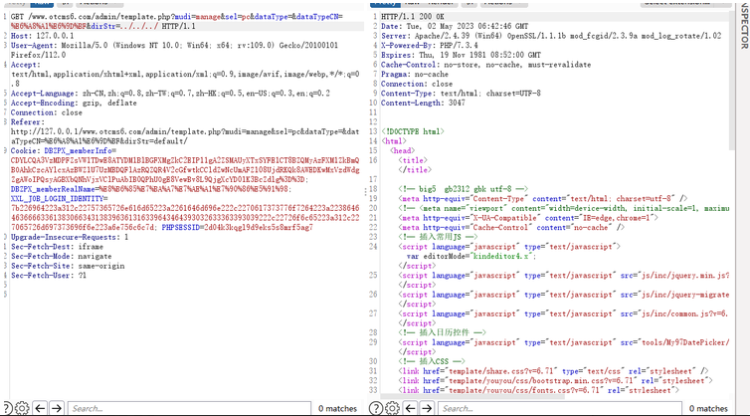Click the Accept-Language header line

click(170, 93)
